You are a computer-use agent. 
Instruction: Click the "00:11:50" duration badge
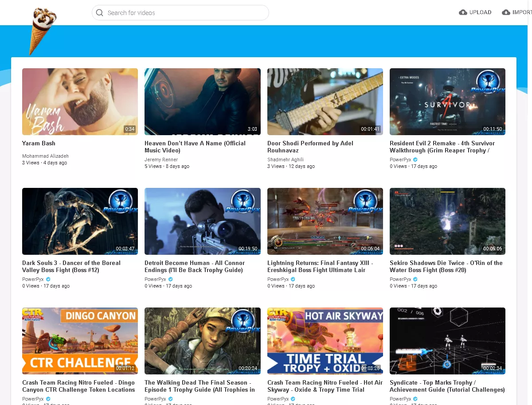(x=493, y=129)
